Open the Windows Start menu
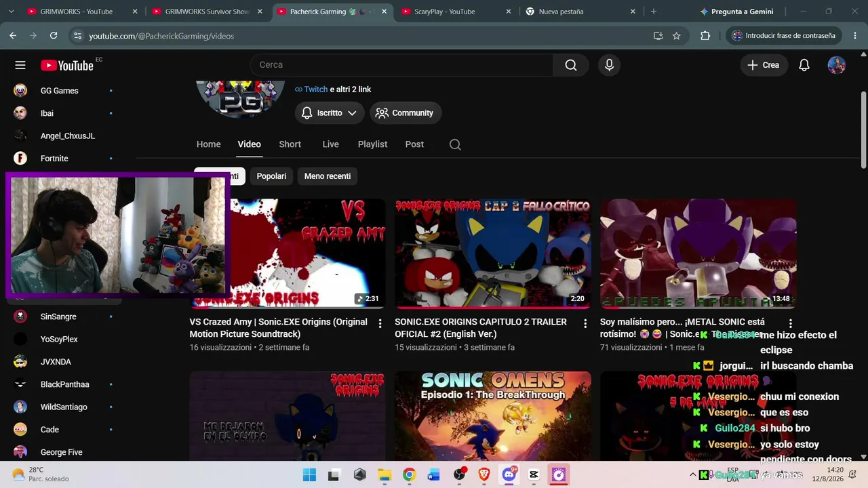Image resolution: width=868 pixels, height=488 pixels. coord(309,475)
